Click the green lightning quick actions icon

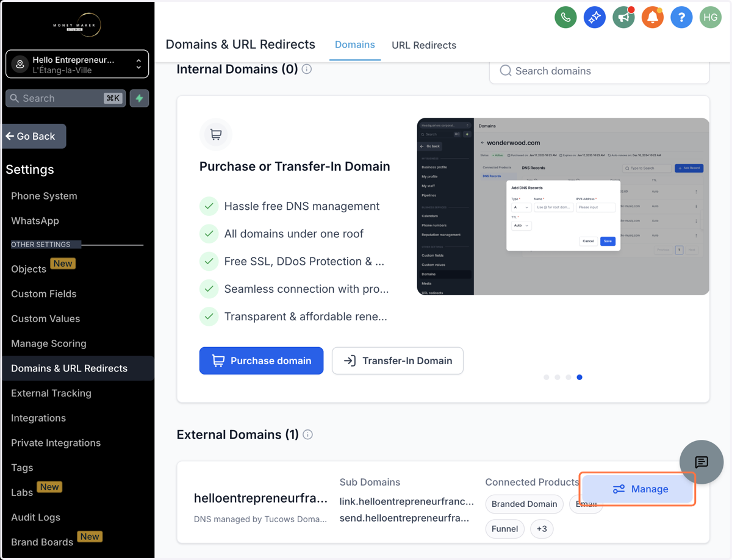coord(139,98)
